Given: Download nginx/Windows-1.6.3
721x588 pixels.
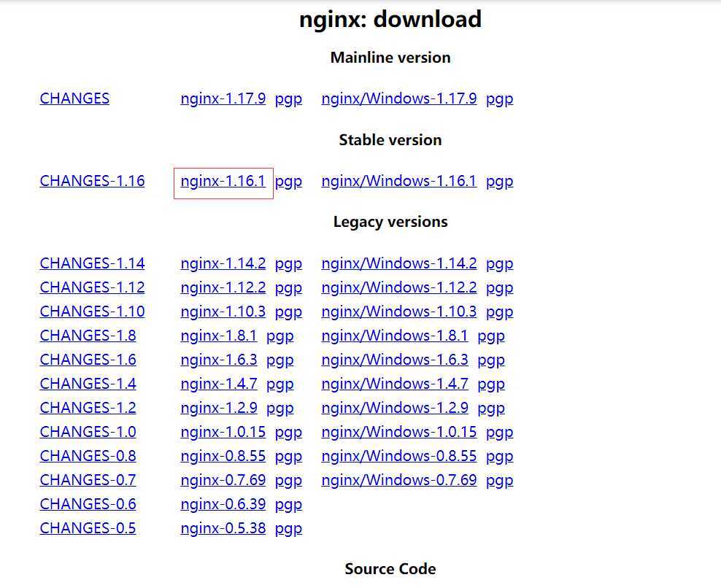Looking at the screenshot, I should click(395, 359).
